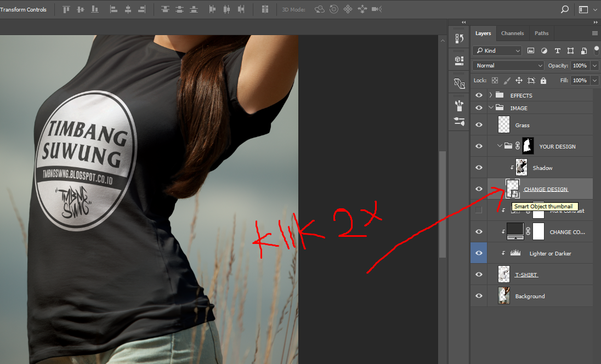
Task: Hide the Grass layer
Action: [479, 125]
